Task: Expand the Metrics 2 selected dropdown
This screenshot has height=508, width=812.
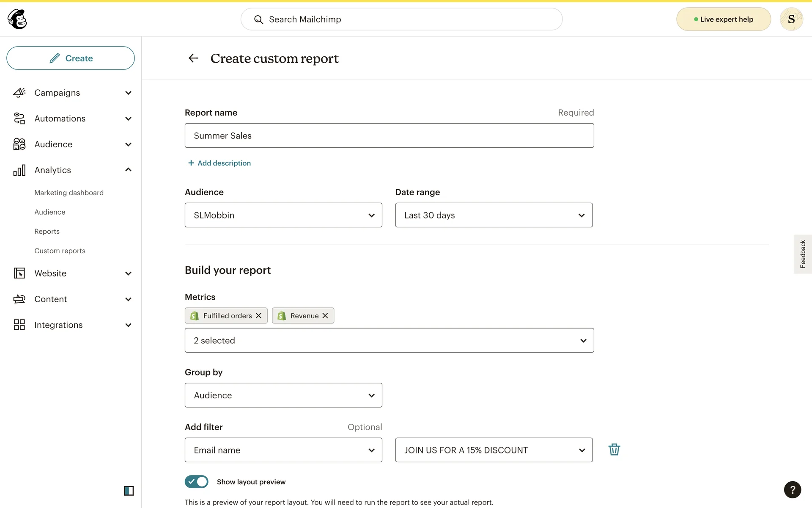Action: pyautogui.click(x=389, y=340)
